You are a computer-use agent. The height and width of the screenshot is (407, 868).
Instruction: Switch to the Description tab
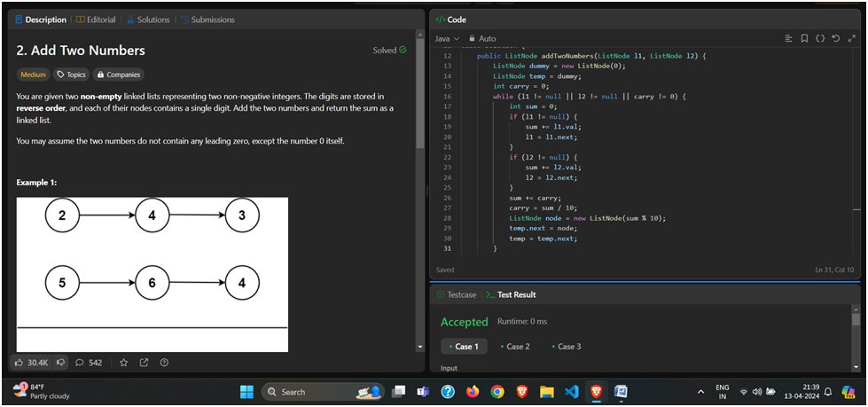[x=41, y=20]
